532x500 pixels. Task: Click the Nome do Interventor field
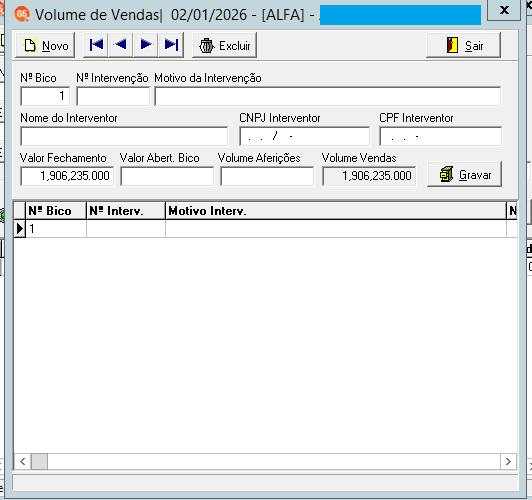pos(124,136)
